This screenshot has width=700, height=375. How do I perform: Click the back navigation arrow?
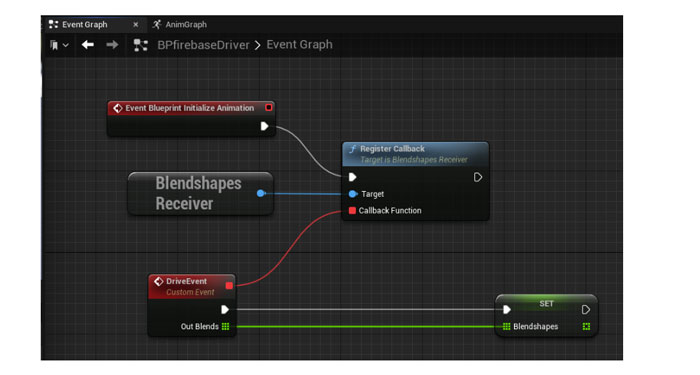pyautogui.click(x=88, y=45)
